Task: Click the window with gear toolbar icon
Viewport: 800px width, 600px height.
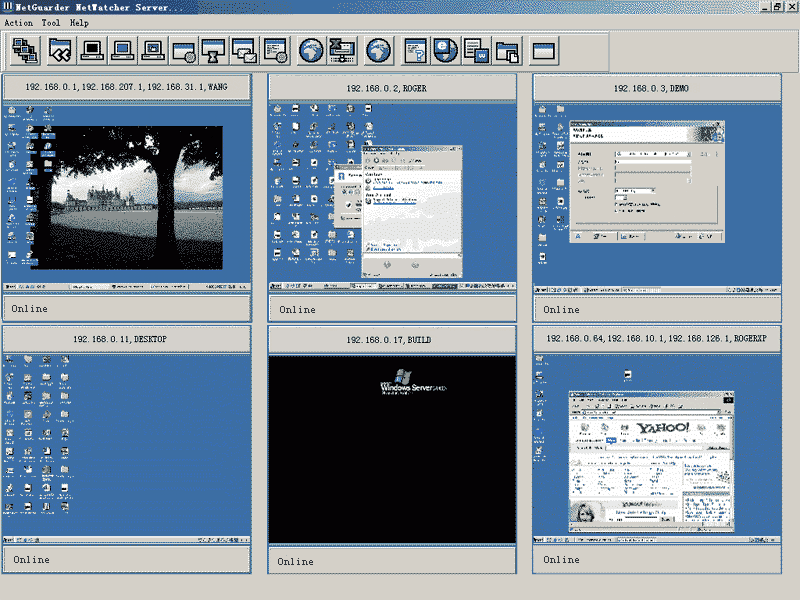Action: [184, 51]
